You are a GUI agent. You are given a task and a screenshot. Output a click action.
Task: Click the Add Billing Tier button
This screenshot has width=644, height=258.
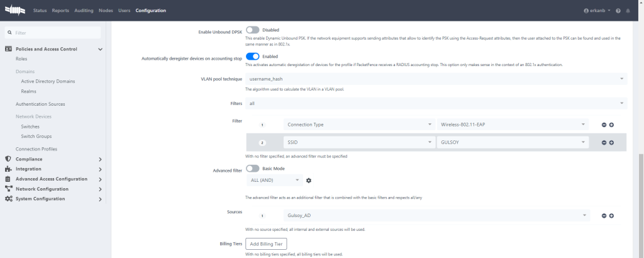pyautogui.click(x=266, y=244)
